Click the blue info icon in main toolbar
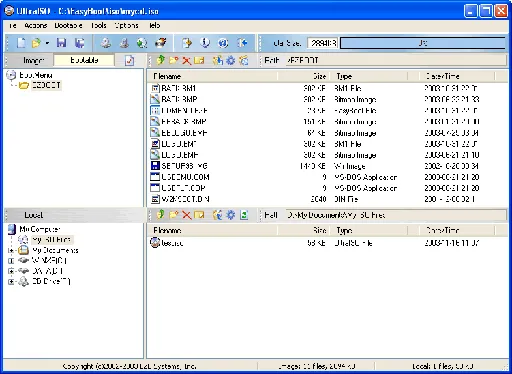This screenshot has height=374, width=512. [x=205, y=43]
